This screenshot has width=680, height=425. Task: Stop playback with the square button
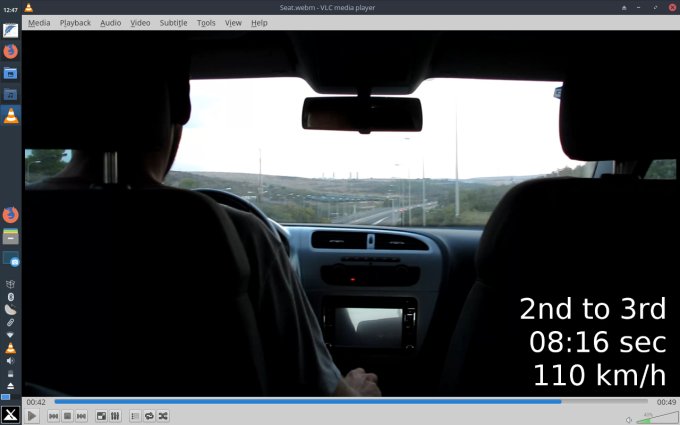(67, 416)
